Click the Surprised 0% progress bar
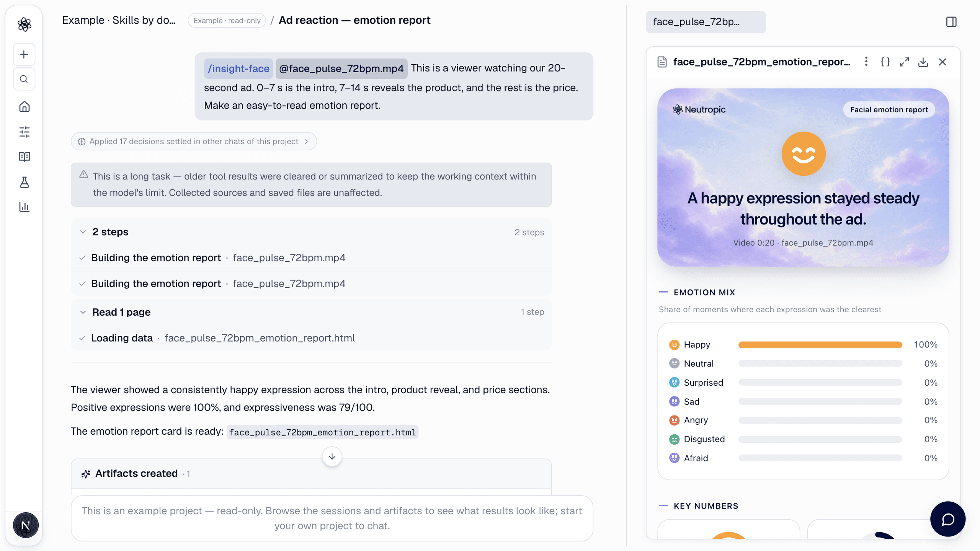 [x=820, y=383]
